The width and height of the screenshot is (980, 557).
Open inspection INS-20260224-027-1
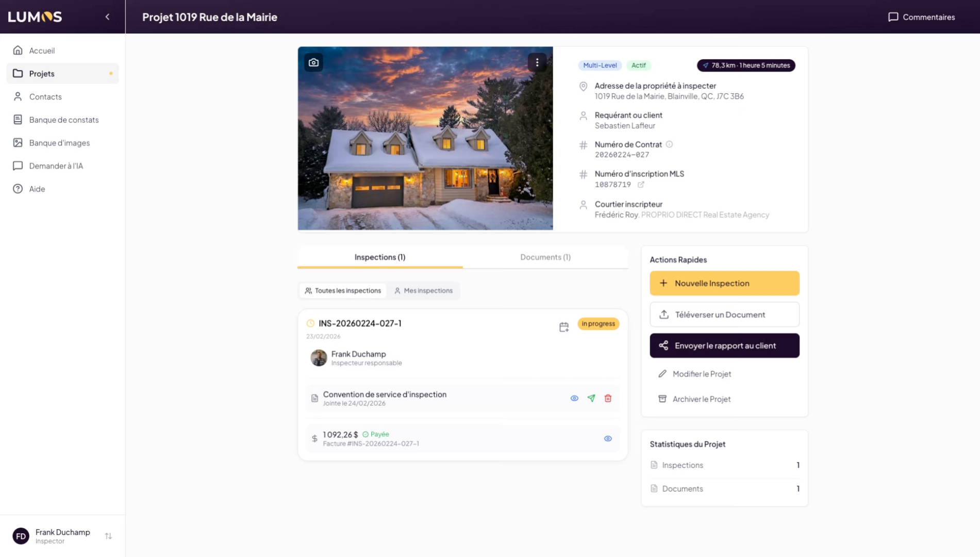pyautogui.click(x=360, y=323)
